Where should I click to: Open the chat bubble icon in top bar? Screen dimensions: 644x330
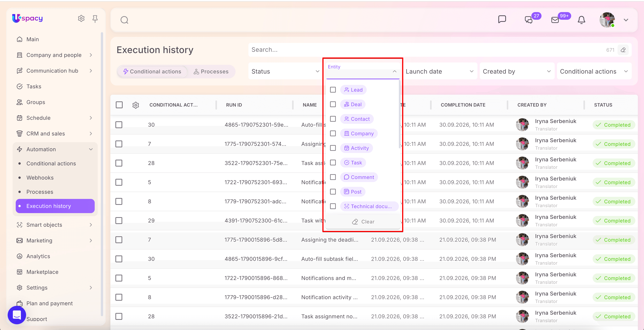coord(502,19)
